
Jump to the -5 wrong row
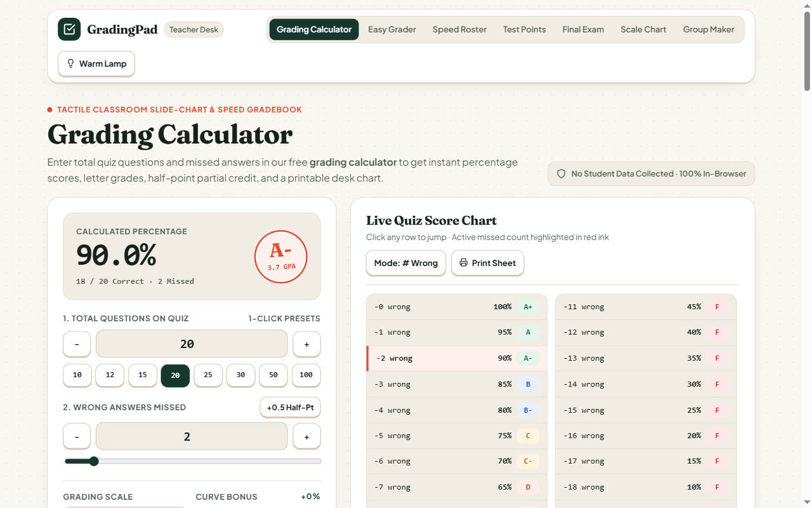pyautogui.click(x=457, y=436)
